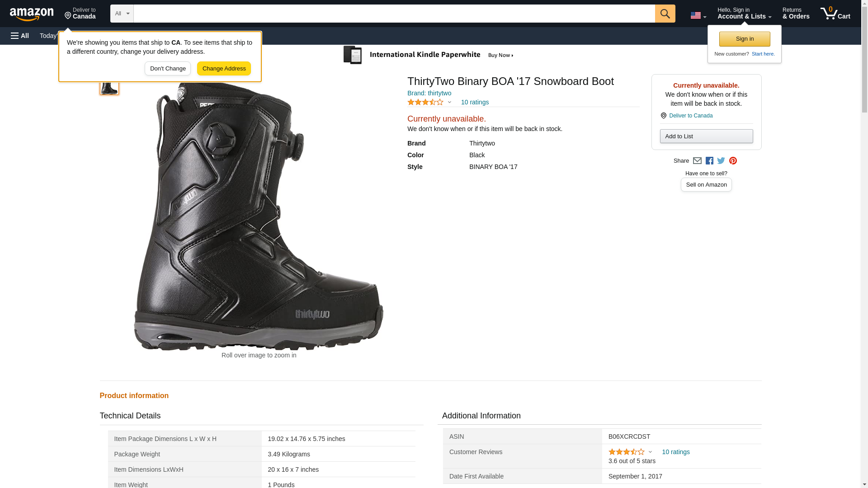Viewport: 868px width, 488px height.
Task: Click the yellow Sign in button
Action: point(745,39)
